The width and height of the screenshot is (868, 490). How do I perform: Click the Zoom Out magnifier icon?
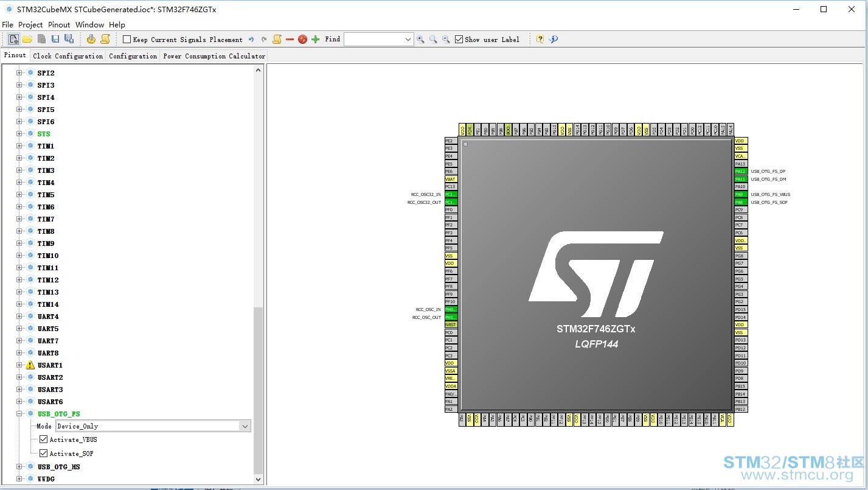pyautogui.click(x=446, y=40)
